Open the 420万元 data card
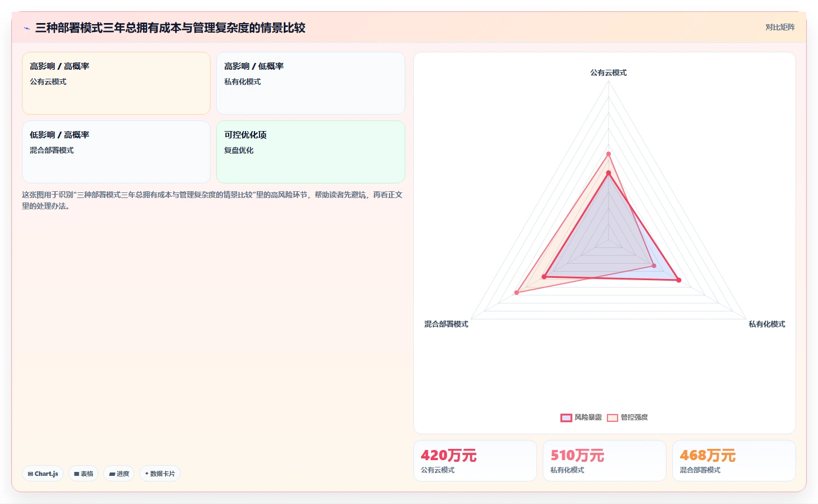818x504 pixels. click(x=475, y=461)
